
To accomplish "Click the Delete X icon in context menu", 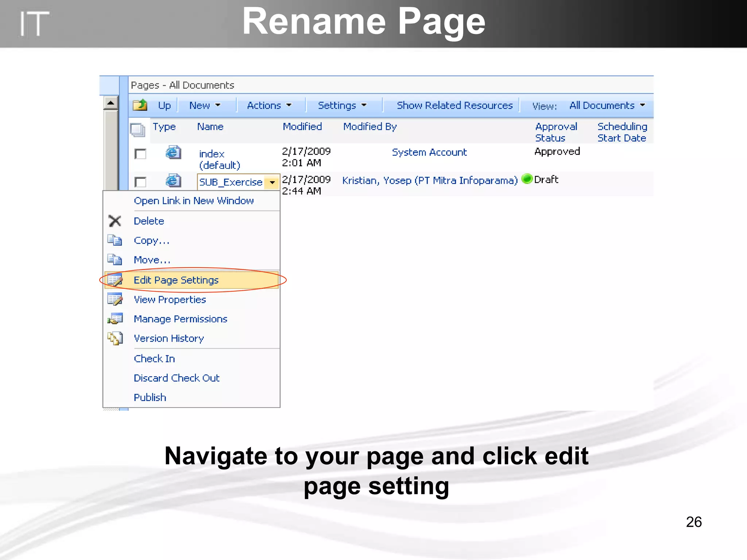I will tap(115, 221).
